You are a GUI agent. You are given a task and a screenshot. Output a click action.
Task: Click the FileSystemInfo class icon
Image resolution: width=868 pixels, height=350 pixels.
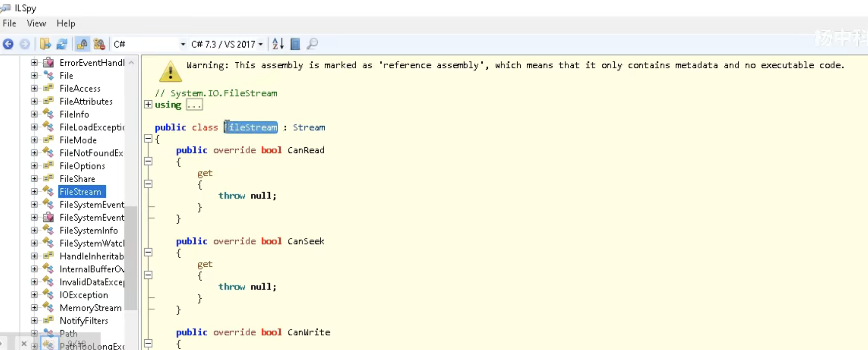point(48,230)
